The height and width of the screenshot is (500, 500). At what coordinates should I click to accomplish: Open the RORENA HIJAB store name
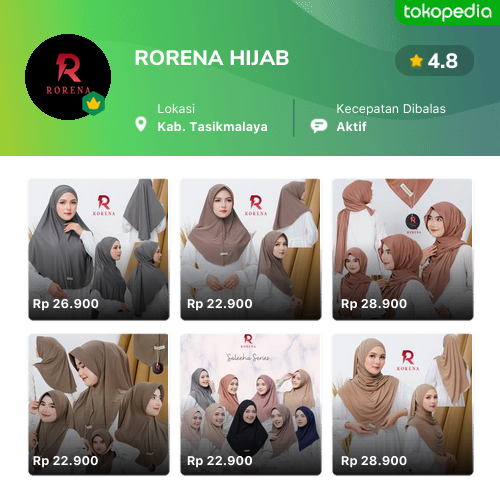click(x=212, y=58)
